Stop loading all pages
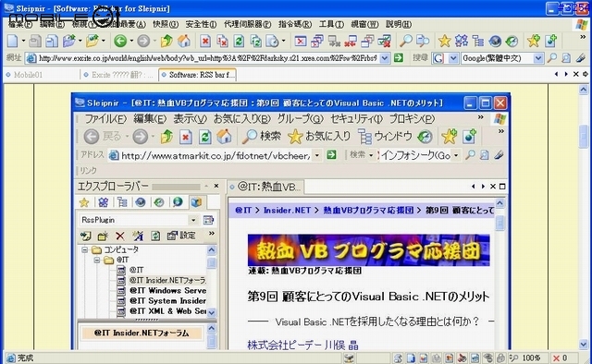 [222, 41]
